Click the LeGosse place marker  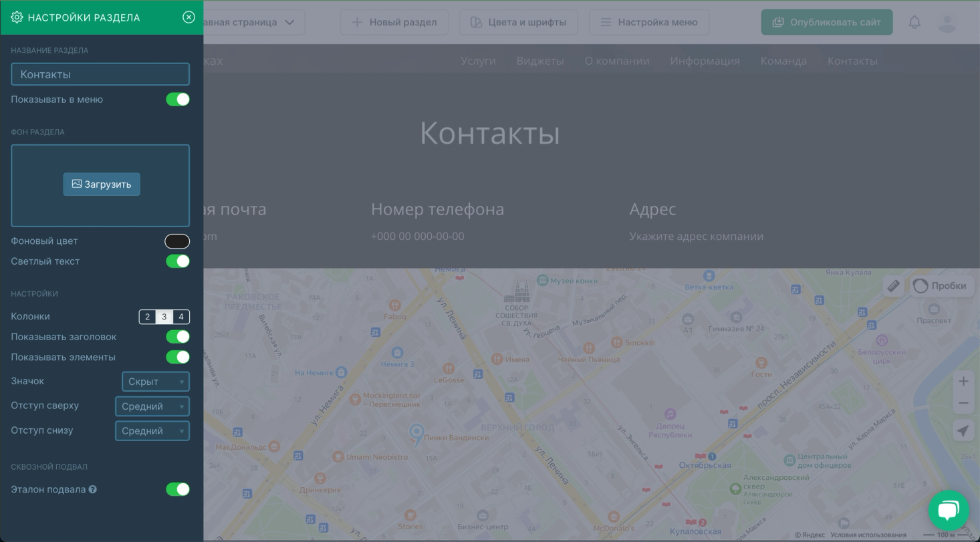449,368
